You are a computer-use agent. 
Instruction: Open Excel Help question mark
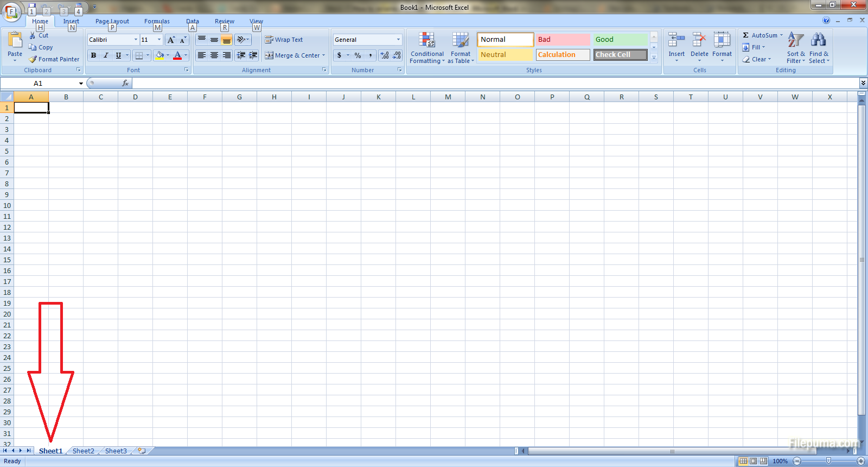(826, 20)
